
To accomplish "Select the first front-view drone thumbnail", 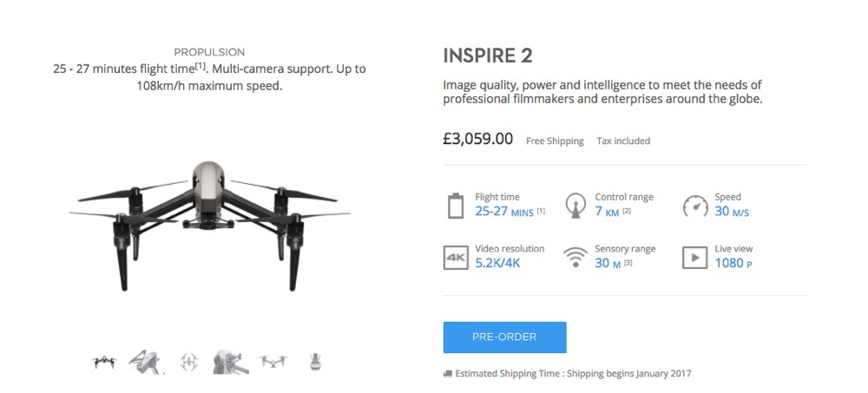I will (x=105, y=362).
